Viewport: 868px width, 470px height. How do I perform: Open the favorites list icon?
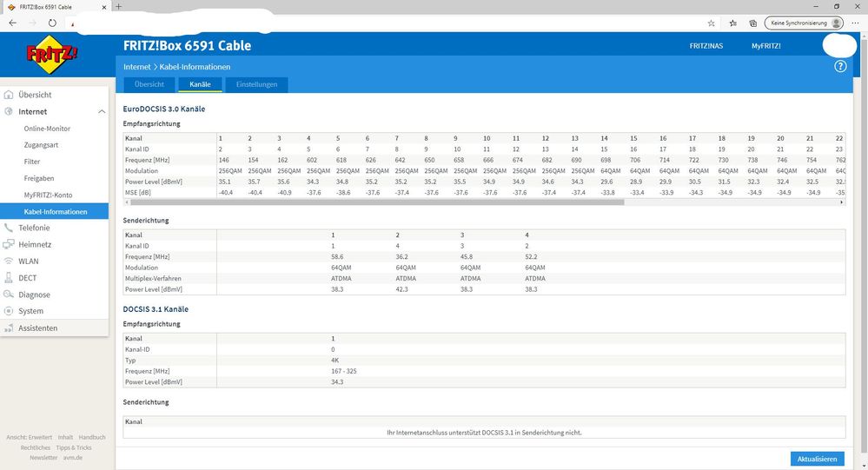(733, 23)
